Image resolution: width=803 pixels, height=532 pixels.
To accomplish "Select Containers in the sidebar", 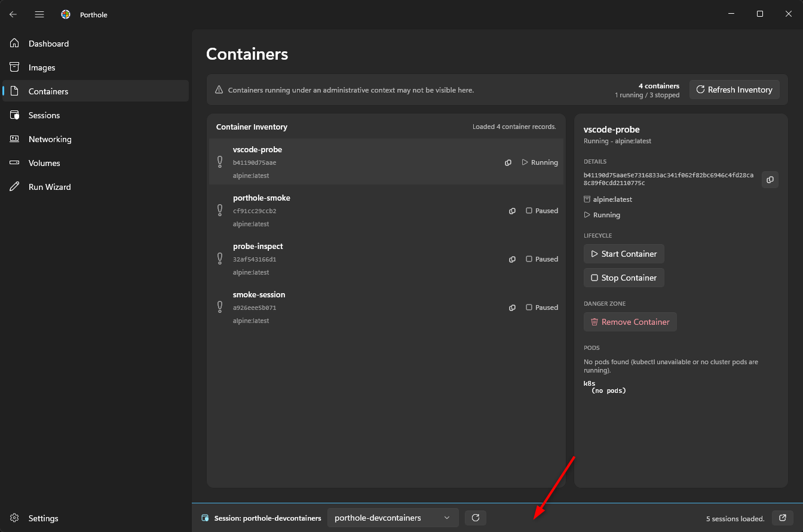I will coord(96,91).
